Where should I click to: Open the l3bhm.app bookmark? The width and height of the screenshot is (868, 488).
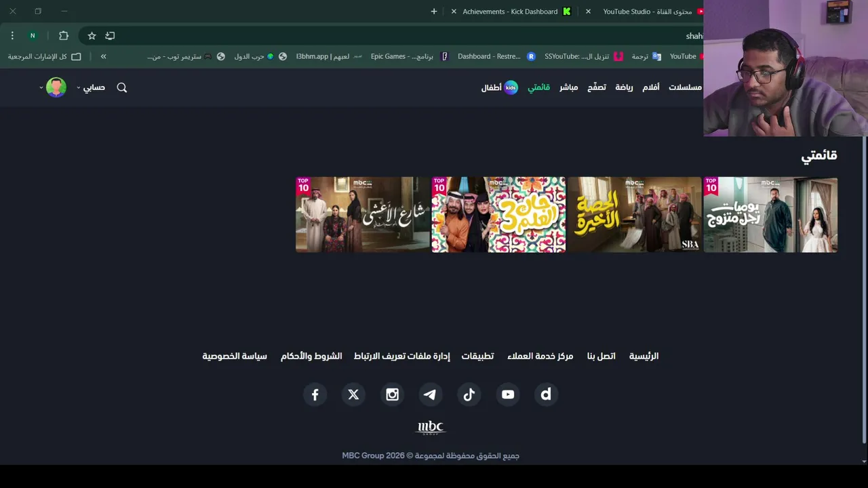pos(328,56)
